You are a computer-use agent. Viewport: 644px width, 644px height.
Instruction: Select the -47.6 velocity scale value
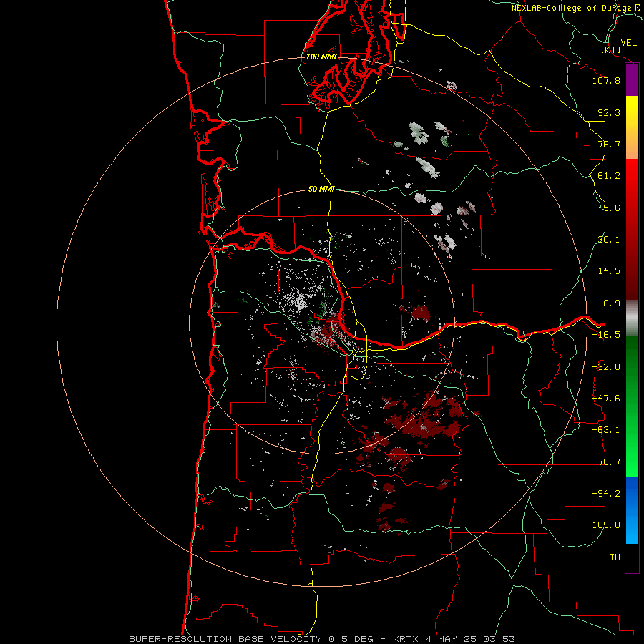coord(606,399)
